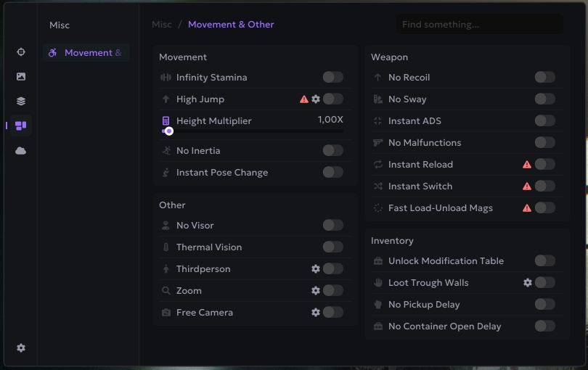This screenshot has height=370, width=588.
Task: Open Thirdperson settings gear
Action: 316,268
